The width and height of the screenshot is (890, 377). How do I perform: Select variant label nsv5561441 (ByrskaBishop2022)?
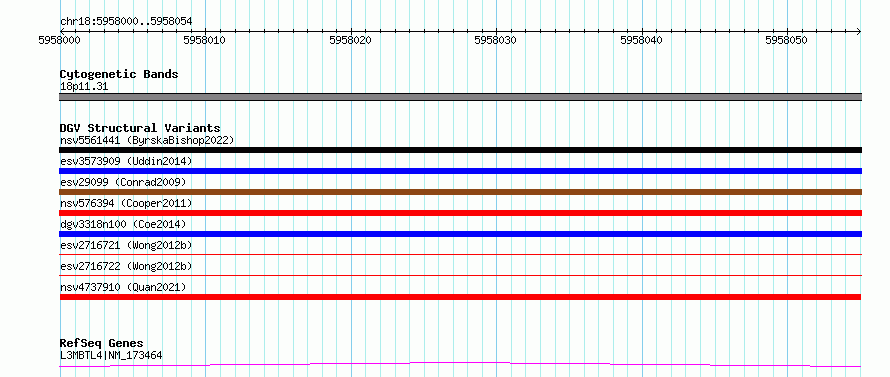pyautogui.click(x=147, y=140)
